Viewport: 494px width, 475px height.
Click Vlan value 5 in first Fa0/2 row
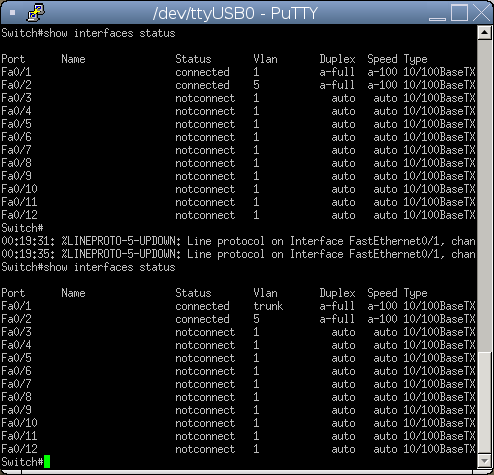[256, 85]
